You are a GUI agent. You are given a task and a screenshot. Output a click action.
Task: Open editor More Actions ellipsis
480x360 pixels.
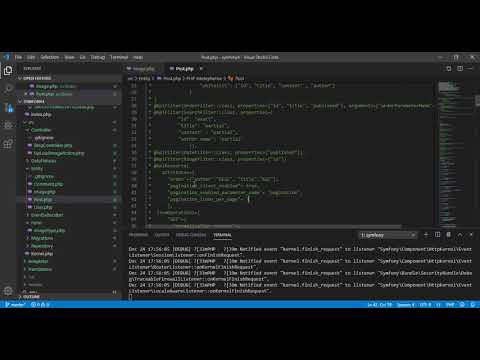tap(470, 69)
